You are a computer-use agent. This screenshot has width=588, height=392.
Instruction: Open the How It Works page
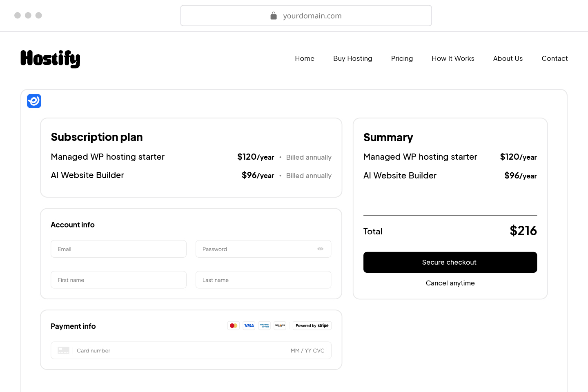pos(453,58)
